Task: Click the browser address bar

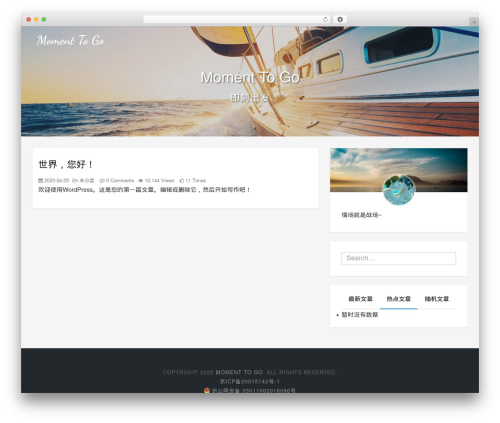Action: click(x=236, y=19)
